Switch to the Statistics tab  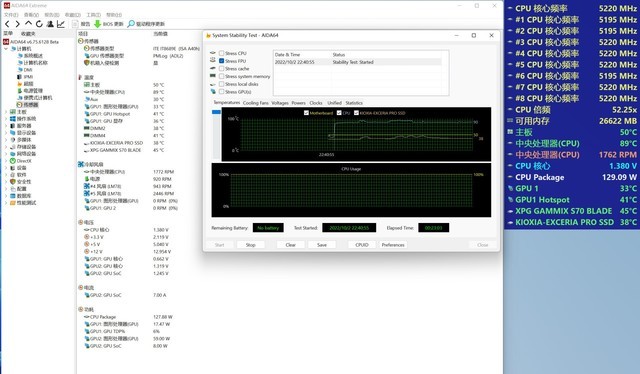click(354, 103)
